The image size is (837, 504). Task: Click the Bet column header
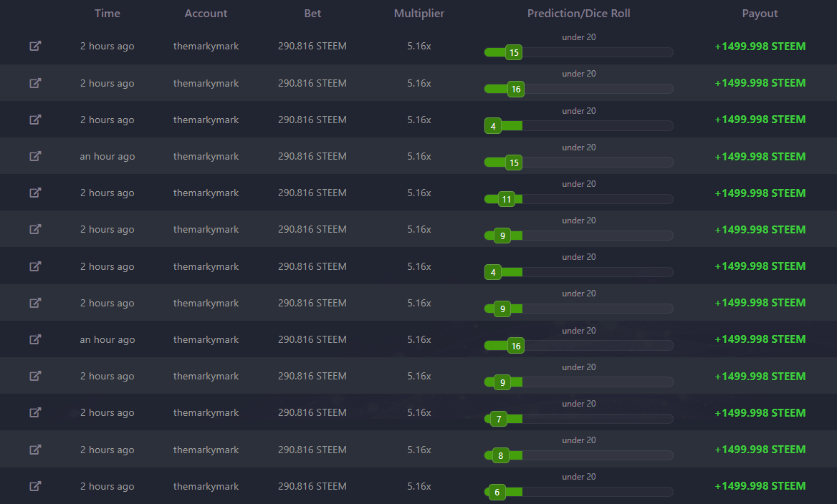click(x=313, y=14)
